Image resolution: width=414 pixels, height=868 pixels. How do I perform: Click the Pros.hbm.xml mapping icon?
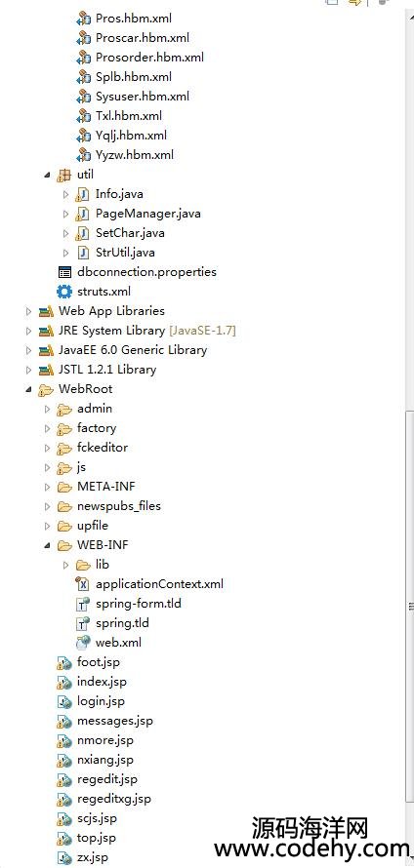[83, 19]
